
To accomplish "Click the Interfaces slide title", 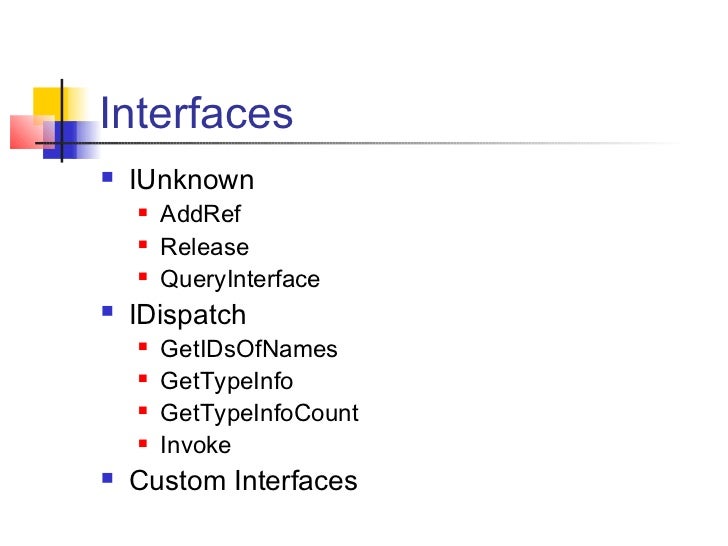I will click(x=197, y=113).
